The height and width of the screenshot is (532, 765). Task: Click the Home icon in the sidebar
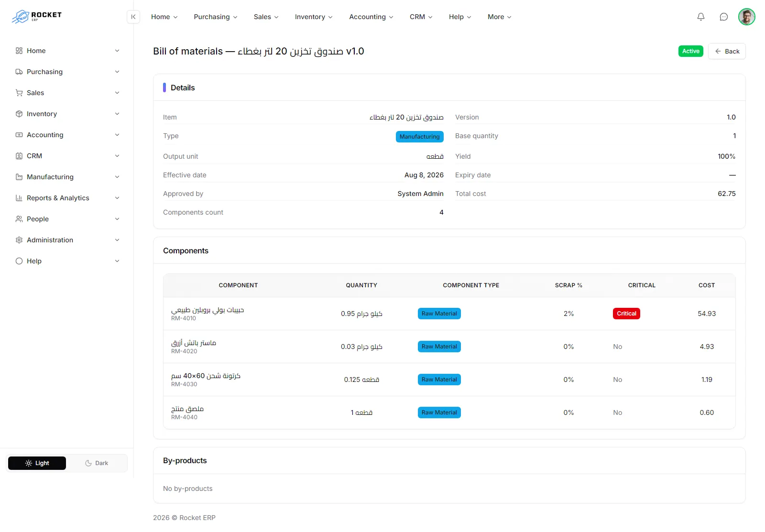point(19,51)
